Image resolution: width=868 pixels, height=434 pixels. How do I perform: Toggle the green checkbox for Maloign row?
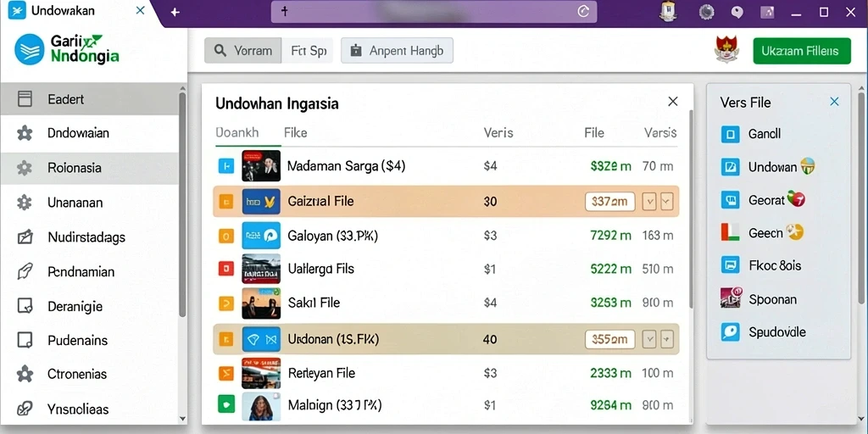(x=226, y=405)
